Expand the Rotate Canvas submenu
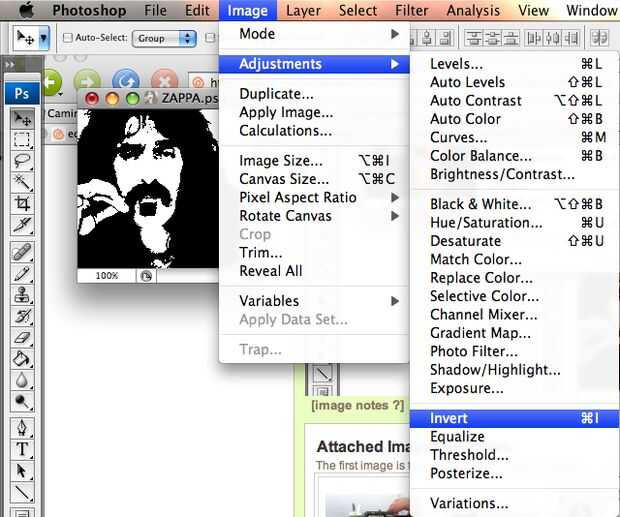The height and width of the screenshot is (517, 620). (x=314, y=216)
